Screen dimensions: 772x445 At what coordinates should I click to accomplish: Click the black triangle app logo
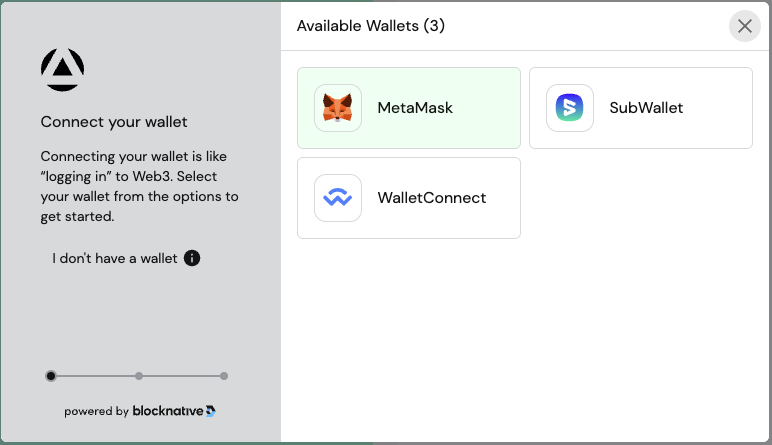(62, 70)
